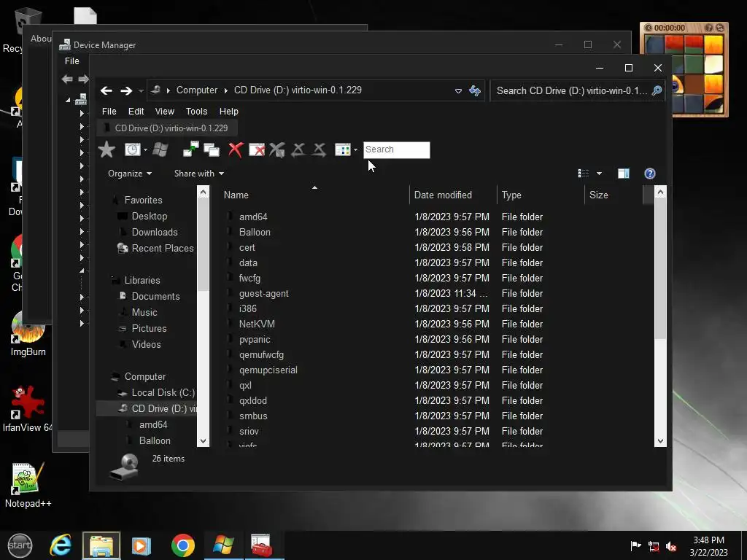
Task: Click the Start button
Action: coord(20,545)
